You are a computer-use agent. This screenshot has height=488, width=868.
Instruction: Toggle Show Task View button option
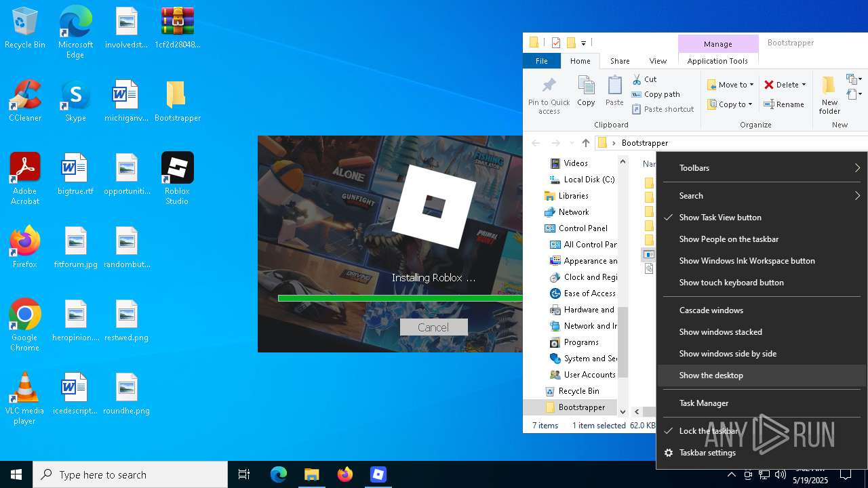point(762,218)
